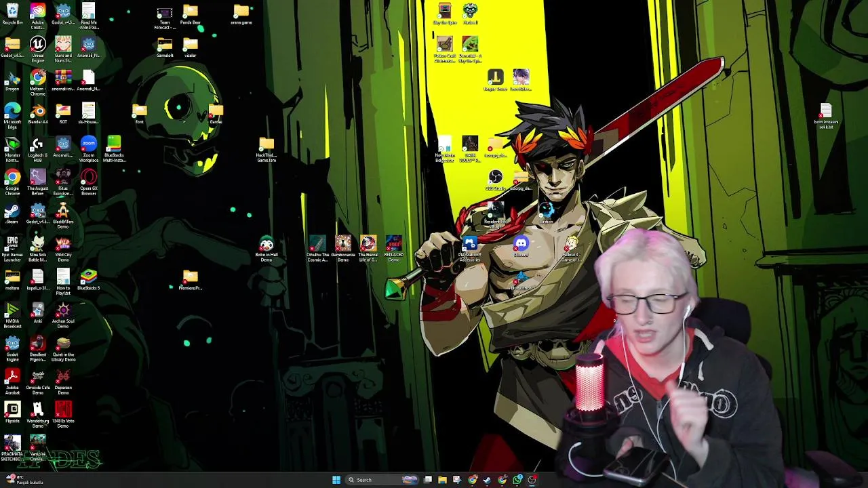Open Fallout 3 desktop icon

572,249
